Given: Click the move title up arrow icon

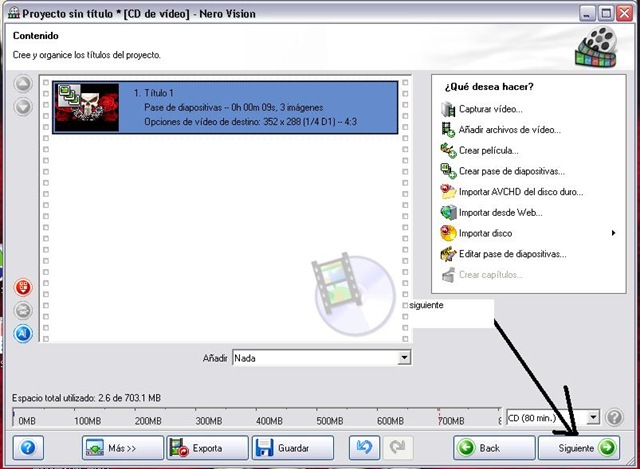Looking at the screenshot, I should click(x=23, y=84).
